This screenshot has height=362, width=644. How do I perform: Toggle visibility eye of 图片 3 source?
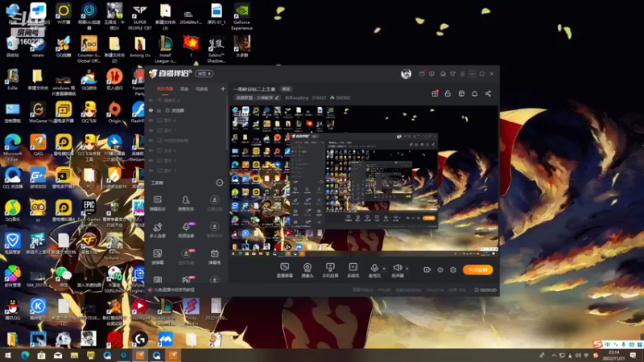tap(151, 171)
